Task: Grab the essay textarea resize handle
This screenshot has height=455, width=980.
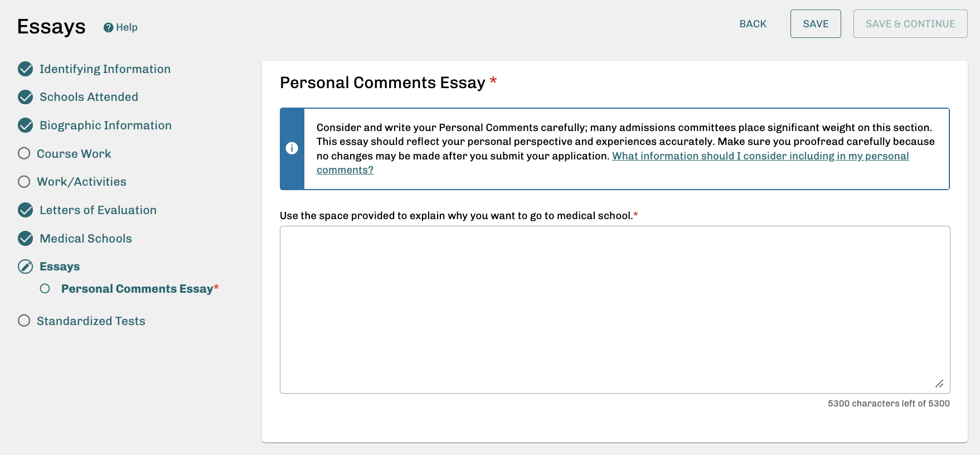Action: 939,384
